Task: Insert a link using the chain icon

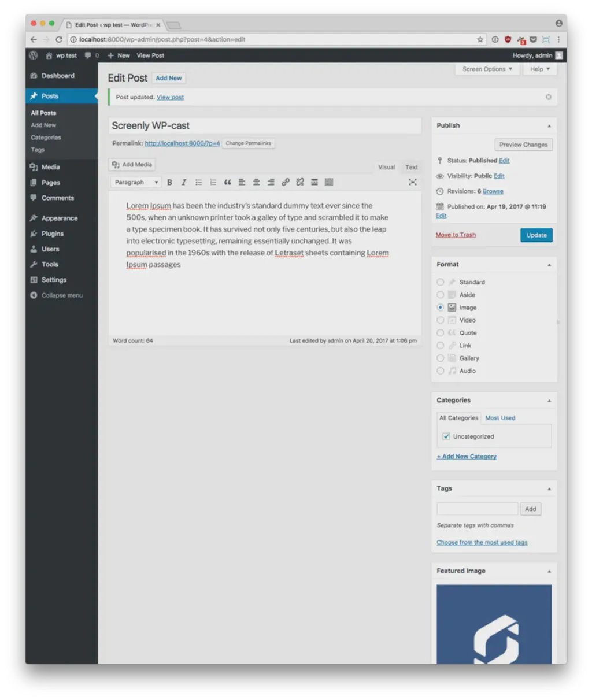Action: coord(285,182)
